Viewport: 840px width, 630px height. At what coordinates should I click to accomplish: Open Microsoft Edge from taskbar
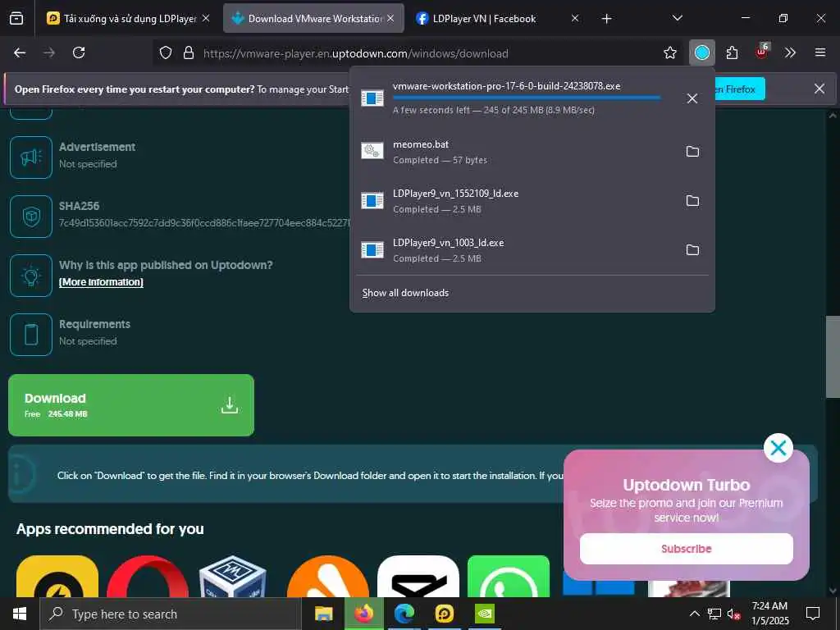pos(404,614)
